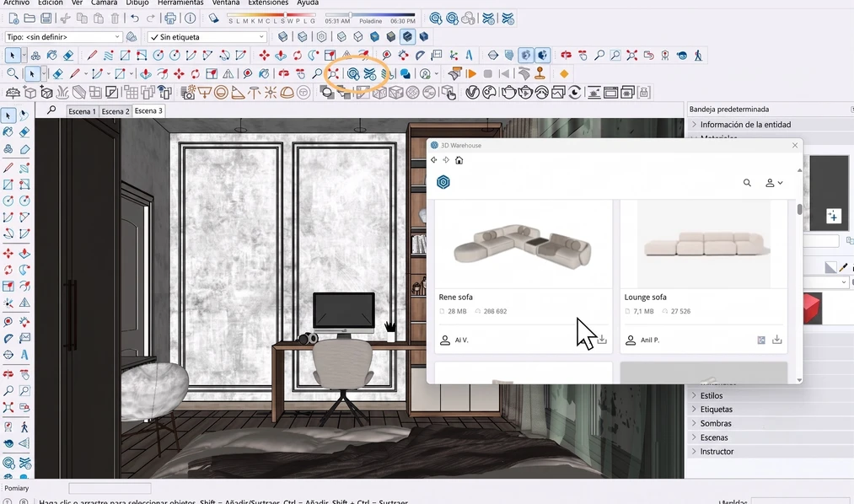Add a V-Ray Sphere Light
This screenshot has width=854, height=504.
pyautogui.click(x=221, y=93)
